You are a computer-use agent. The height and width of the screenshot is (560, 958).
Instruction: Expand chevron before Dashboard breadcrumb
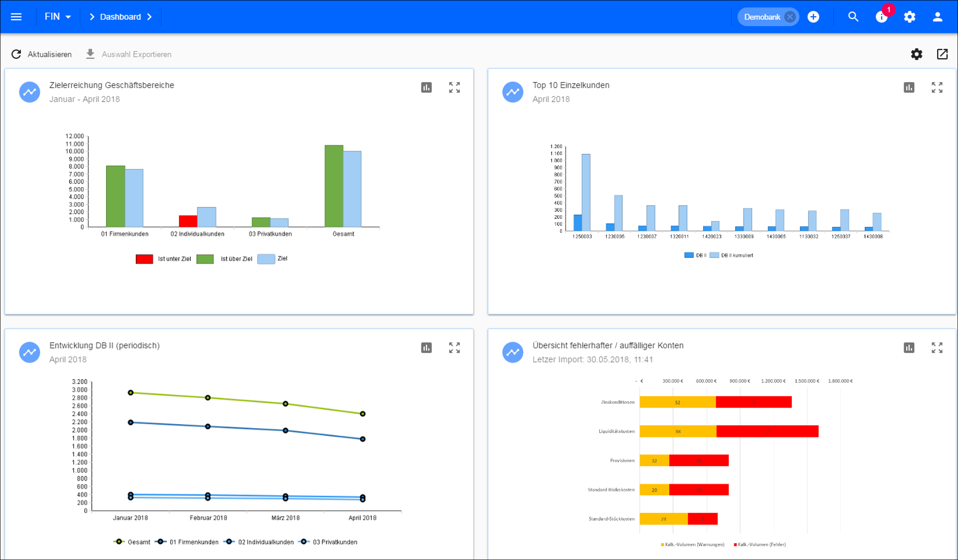92,17
